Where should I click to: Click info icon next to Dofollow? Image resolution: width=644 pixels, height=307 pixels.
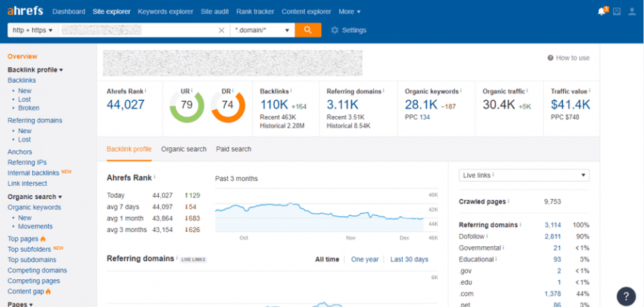tap(487, 236)
